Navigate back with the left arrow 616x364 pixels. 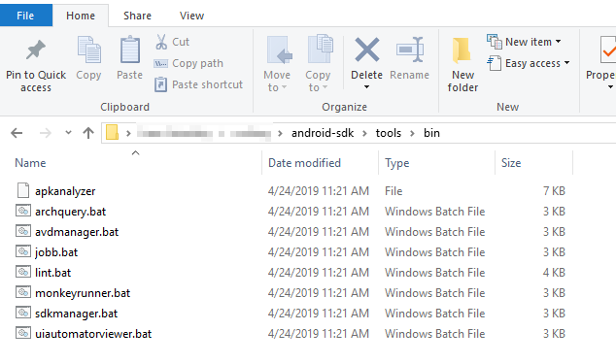click(x=17, y=133)
